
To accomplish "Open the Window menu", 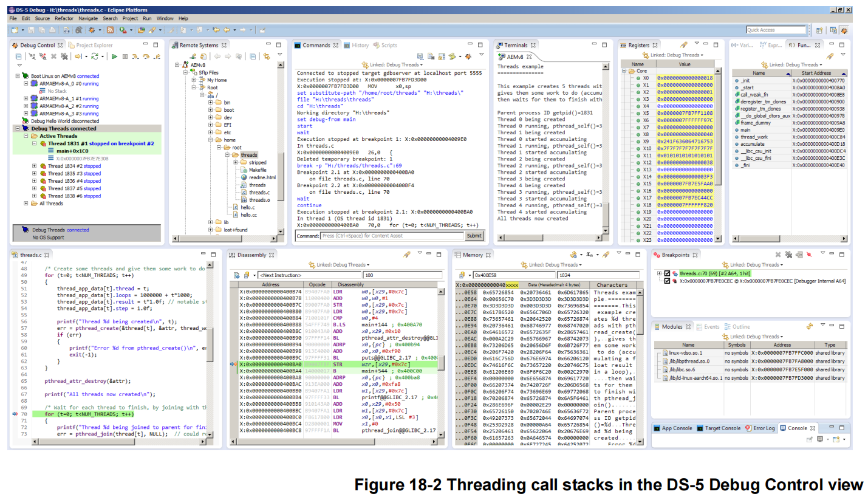I will pyautogui.click(x=165, y=18).
